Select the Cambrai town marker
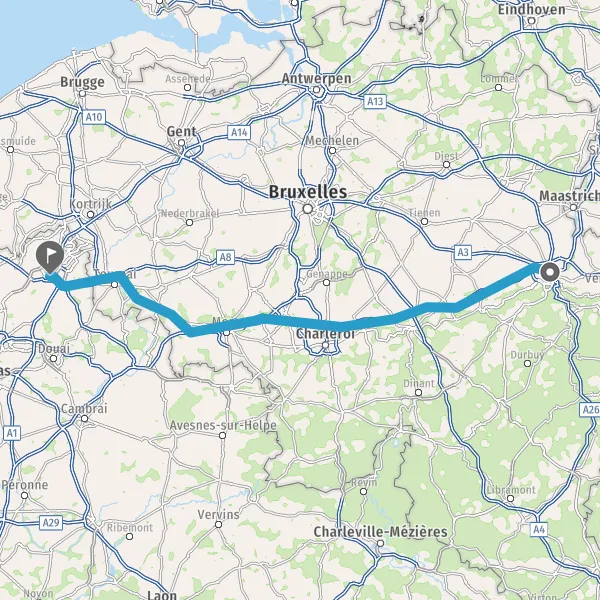Viewport: 600px width, 600px height. pos(85,419)
